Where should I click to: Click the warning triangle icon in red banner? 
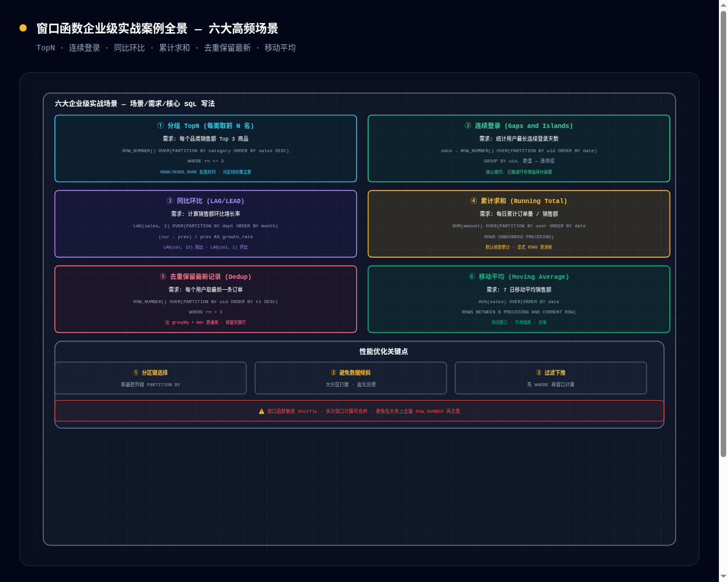261,411
